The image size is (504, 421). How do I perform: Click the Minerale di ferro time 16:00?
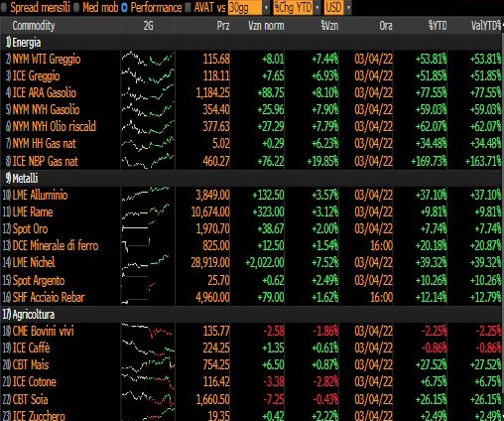(382, 245)
